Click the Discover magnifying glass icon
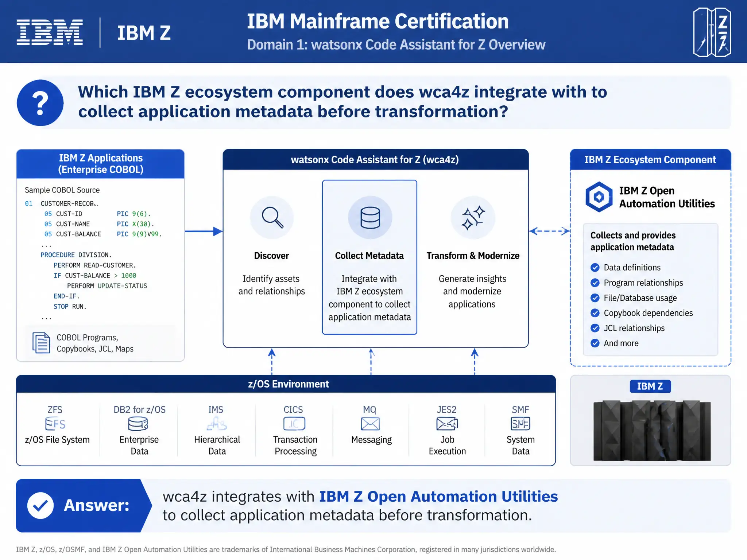 point(272,218)
